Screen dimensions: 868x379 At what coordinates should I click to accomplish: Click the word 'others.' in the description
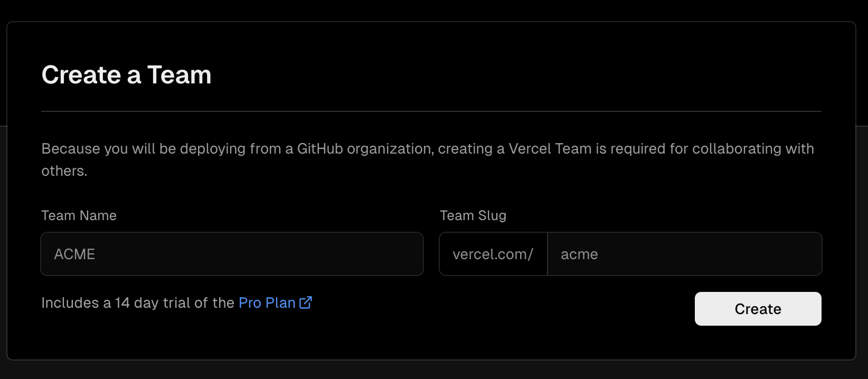pyautogui.click(x=64, y=171)
